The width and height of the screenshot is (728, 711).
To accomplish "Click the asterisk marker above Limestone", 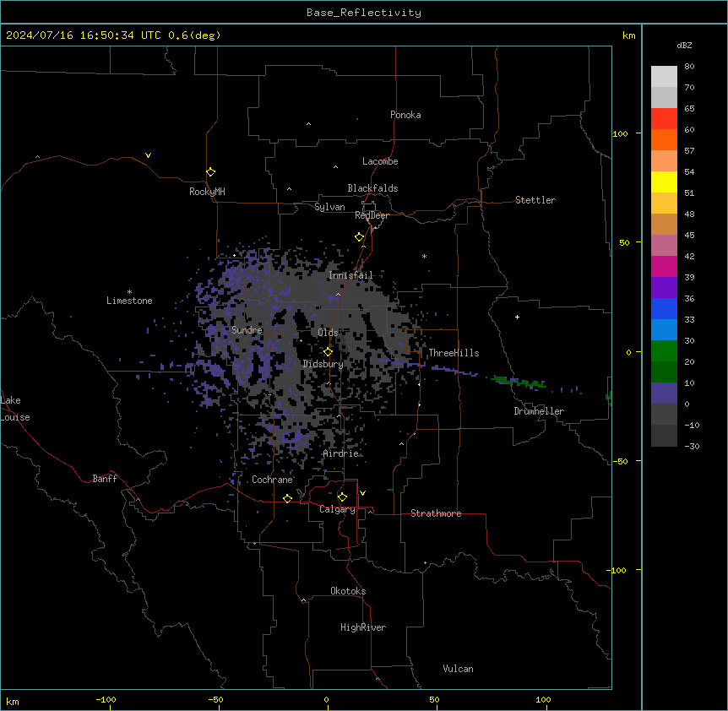I will coord(129,292).
